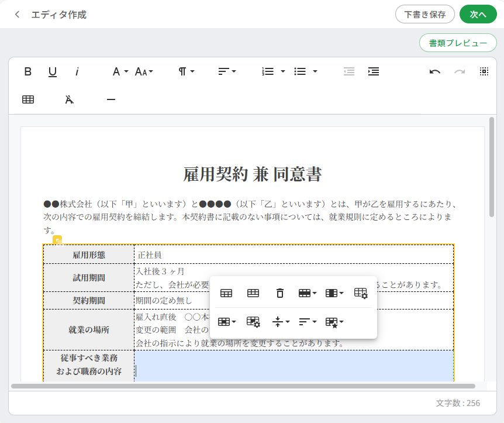The image size is (504, 423).
Task: Increase the indent
Action: coord(374,71)
